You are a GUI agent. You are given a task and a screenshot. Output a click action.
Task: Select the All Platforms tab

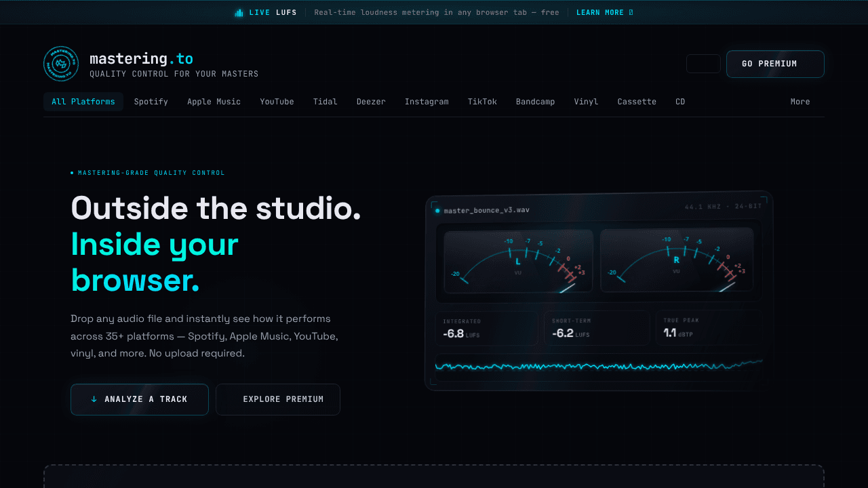pos(83,102)
